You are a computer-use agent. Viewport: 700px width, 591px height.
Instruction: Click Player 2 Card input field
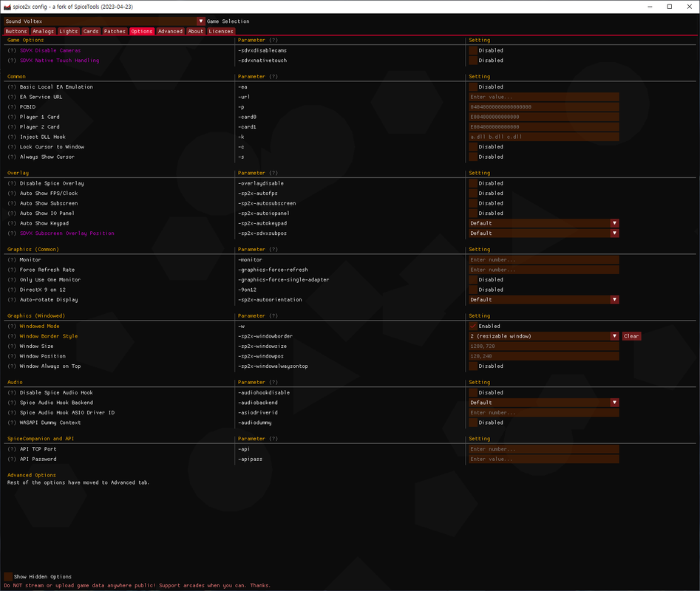pyautogui.click(x=544, y=126)
